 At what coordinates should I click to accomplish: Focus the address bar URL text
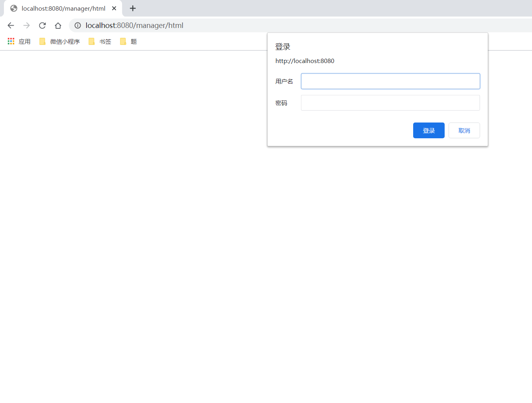pos(135,26)
